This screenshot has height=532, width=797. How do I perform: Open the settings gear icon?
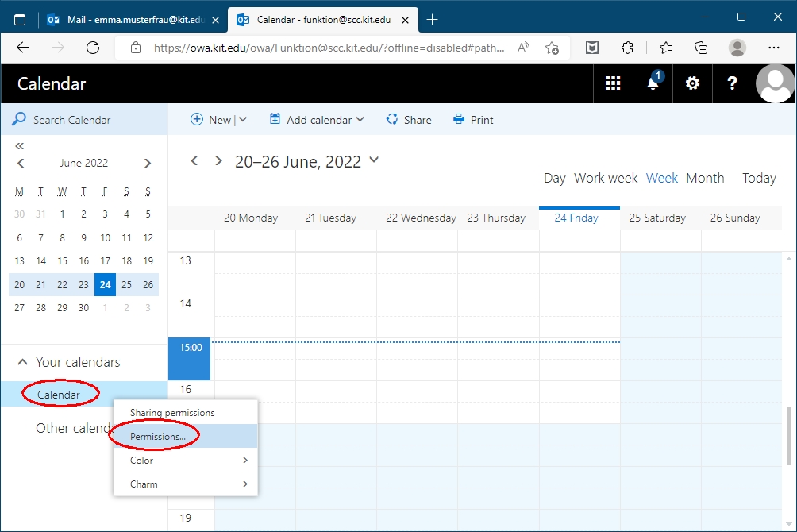pos(692,83)
